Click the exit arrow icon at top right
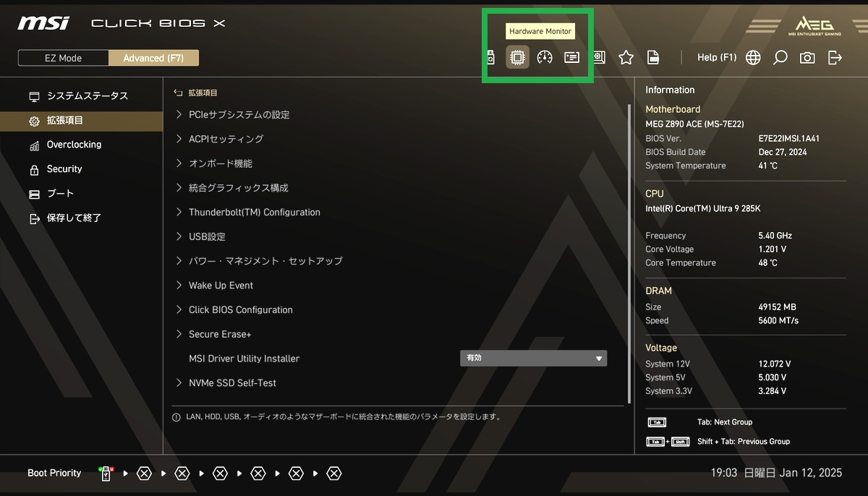Image resolution: width=868 pixels, height=496 pixels. [835, 57]
